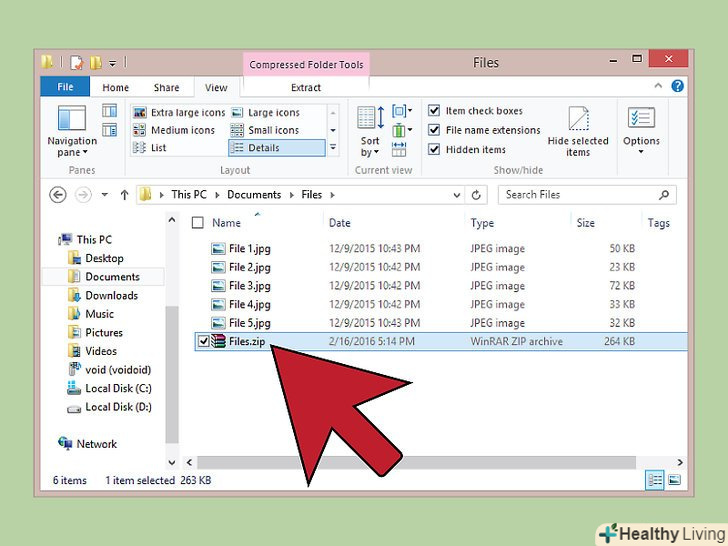Refresh the Files folder view
This screenshot has width=728, height=546.
click(476, 195)
